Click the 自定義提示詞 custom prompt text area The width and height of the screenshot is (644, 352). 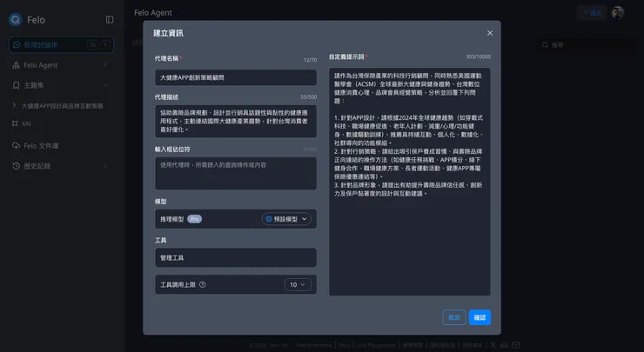[x=410, y=182]
